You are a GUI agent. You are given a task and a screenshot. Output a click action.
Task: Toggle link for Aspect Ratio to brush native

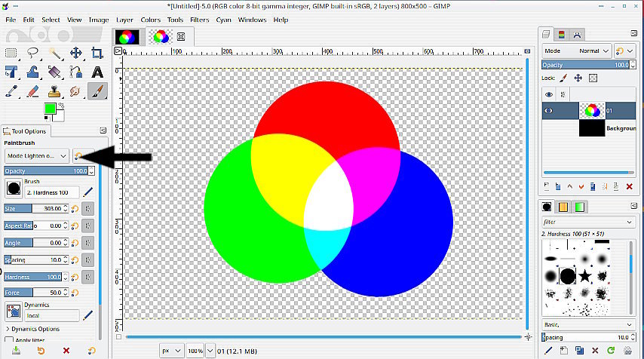point(88,226)
